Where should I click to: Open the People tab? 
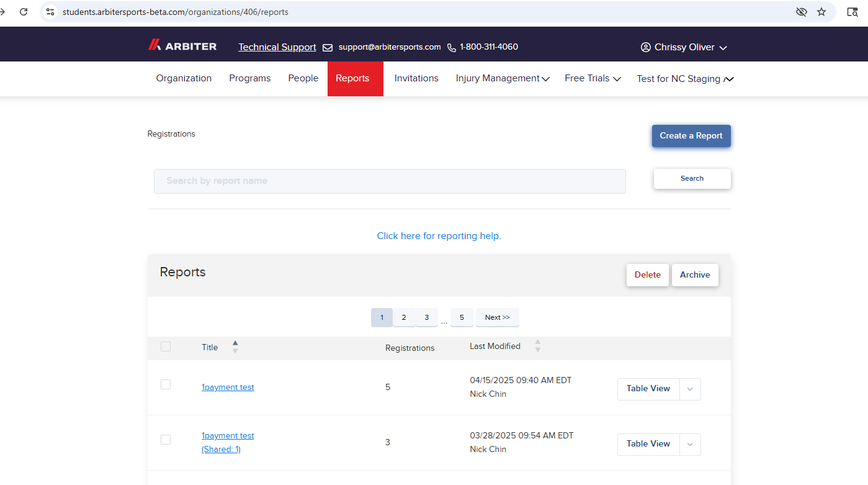[x=303, y=78]
